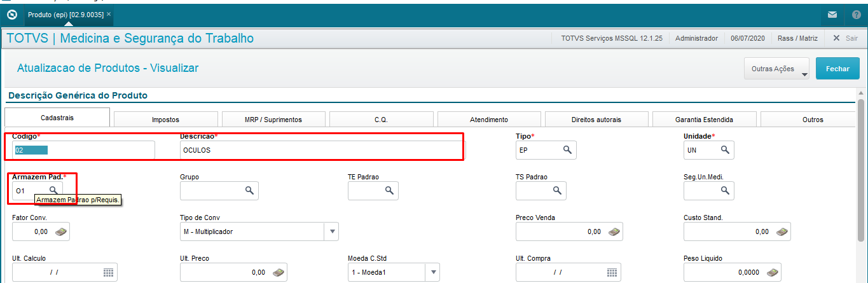The image size is (868, 283).
Task: Open Ult. Compra calendar icon
Action: (x=612, y=272)
